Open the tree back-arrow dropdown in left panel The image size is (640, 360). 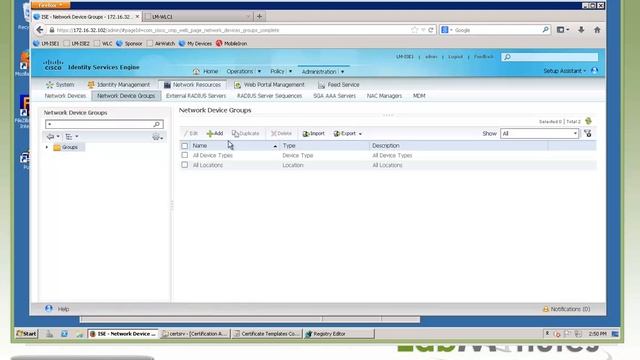click(x=53, y=137)
